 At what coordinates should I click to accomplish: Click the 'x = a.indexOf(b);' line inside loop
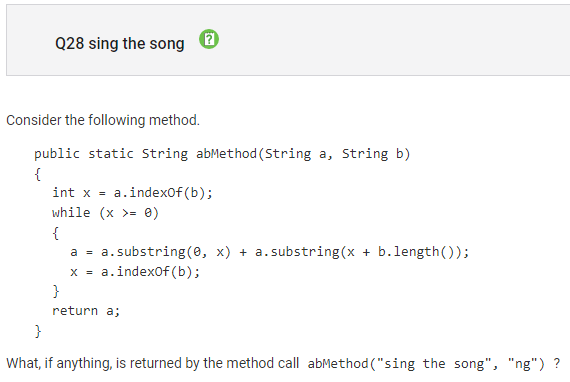[x=135, y=272]
